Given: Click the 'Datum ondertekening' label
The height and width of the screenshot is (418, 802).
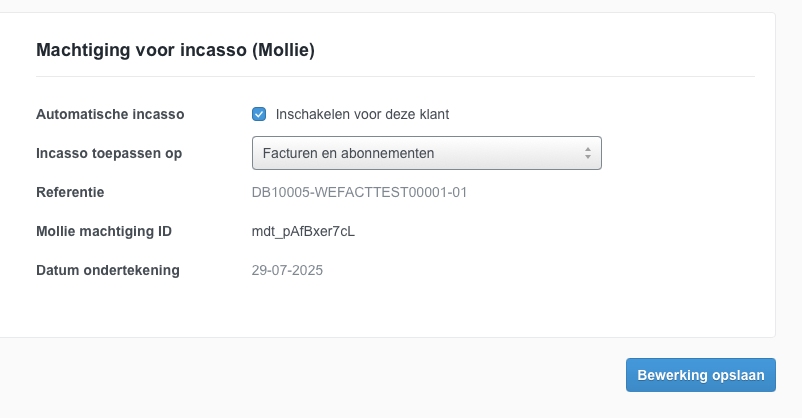Looking at the screenshot, I should [x=108, y=270].
